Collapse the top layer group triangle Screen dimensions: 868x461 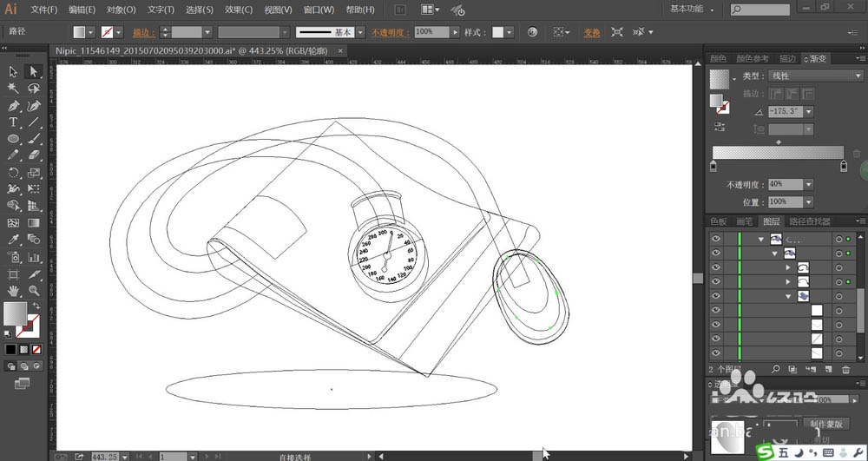761,239
